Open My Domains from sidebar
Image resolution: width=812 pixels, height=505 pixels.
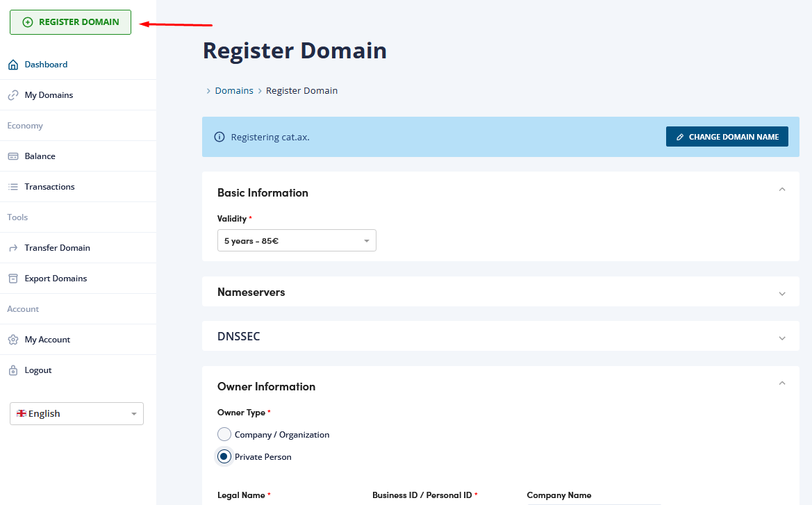click(49, 95)
